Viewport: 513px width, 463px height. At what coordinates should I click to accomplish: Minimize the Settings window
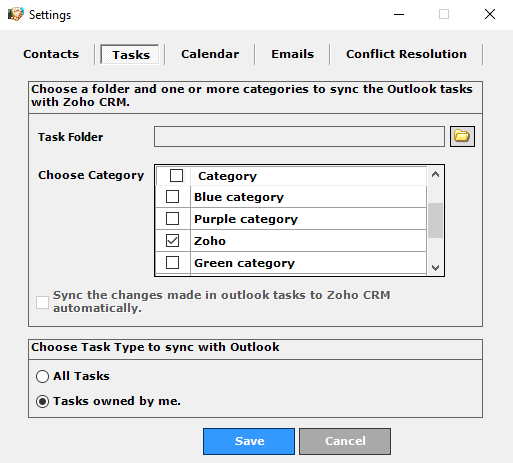(x=399, y=14)
